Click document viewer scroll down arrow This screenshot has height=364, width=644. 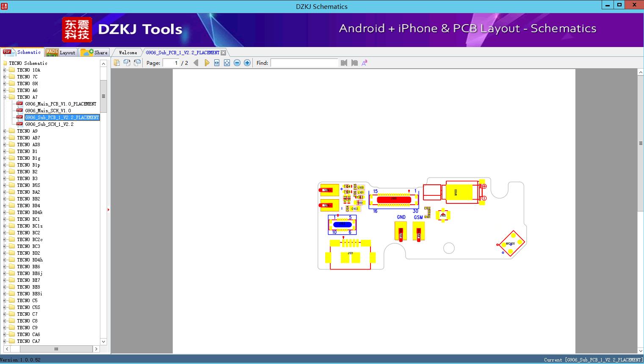coord(641,350)
